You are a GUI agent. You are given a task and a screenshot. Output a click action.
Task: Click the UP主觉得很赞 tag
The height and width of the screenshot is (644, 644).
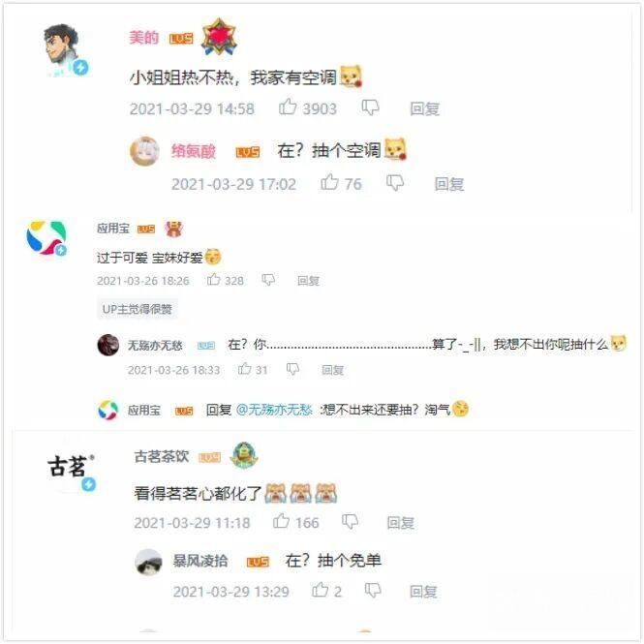point(138,309)
